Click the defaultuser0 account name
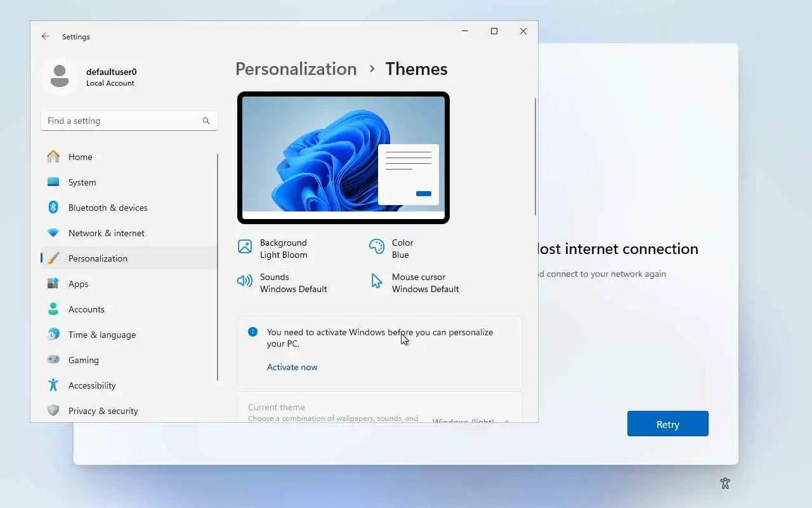Screen dimensions: 812x508 coord(112,72)
